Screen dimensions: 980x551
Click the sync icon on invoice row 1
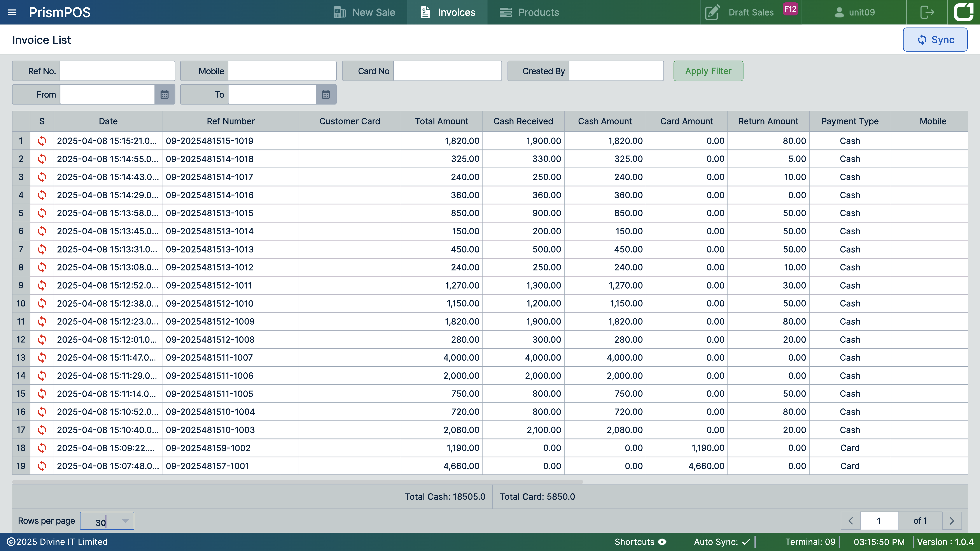pyautogui.click(x=42, y=141)
